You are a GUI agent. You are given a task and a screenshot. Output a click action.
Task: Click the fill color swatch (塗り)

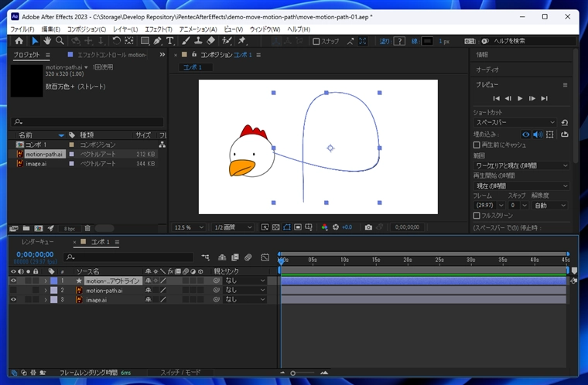[x=400, y=41]
